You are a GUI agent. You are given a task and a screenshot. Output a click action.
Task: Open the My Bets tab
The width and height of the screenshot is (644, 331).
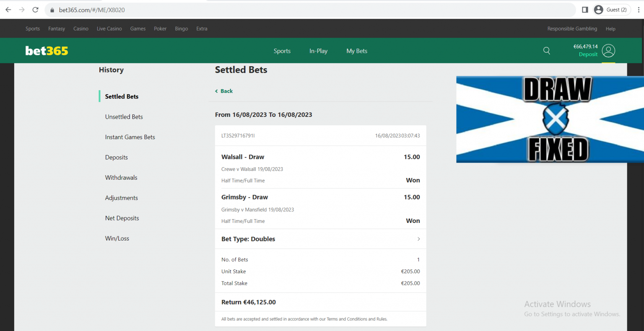click(356, 51)
